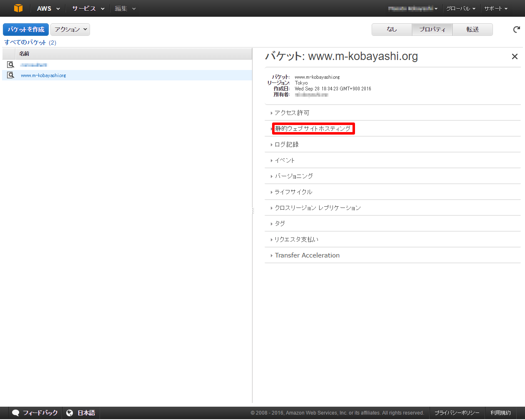
Task: Open the 利用規約 link
Action: point(500,412)
